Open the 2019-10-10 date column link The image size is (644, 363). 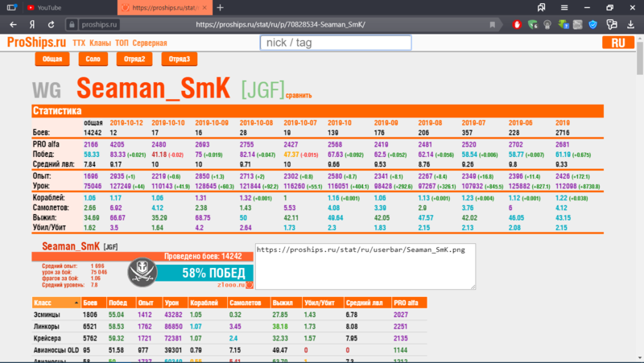[x=168, y=123]
